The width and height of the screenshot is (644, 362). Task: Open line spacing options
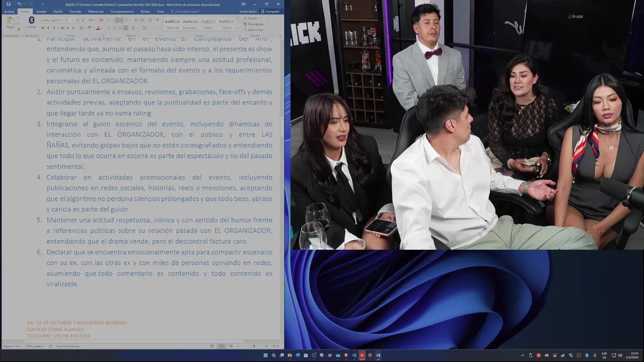coord(134,28)
